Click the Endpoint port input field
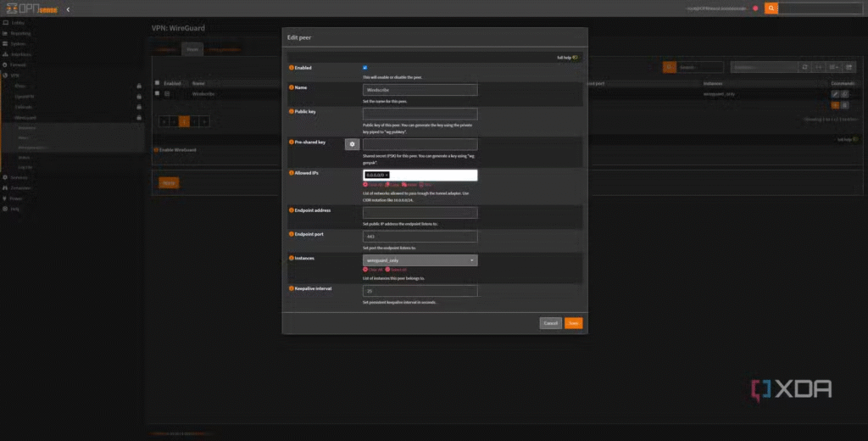The image size is (868, 441). [x=420, y=237]
